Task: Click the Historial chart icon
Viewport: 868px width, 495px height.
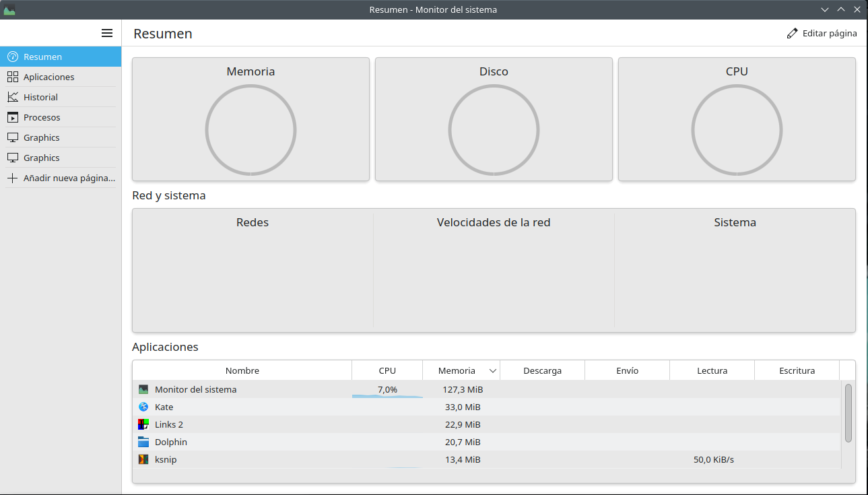Action: [13, 97]
